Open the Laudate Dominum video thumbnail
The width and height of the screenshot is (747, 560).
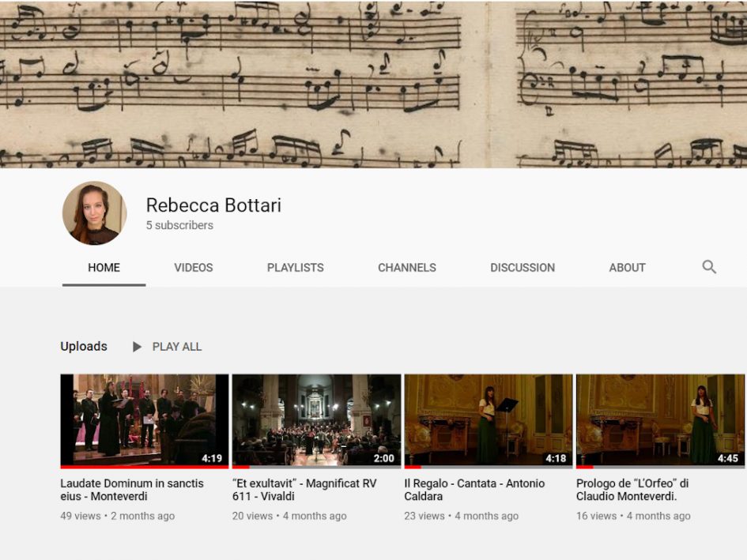[x=145, y=421]
